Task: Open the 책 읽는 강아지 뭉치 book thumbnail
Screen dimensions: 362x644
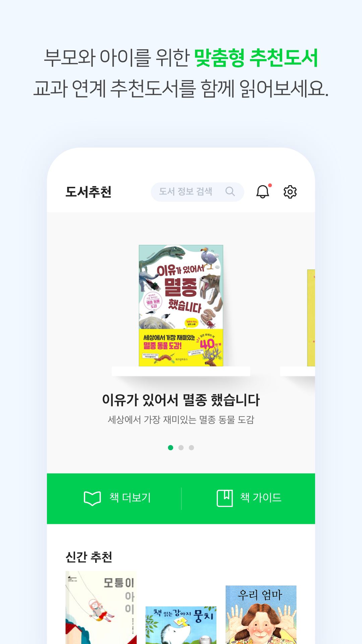Action: [x=181, y=625]
